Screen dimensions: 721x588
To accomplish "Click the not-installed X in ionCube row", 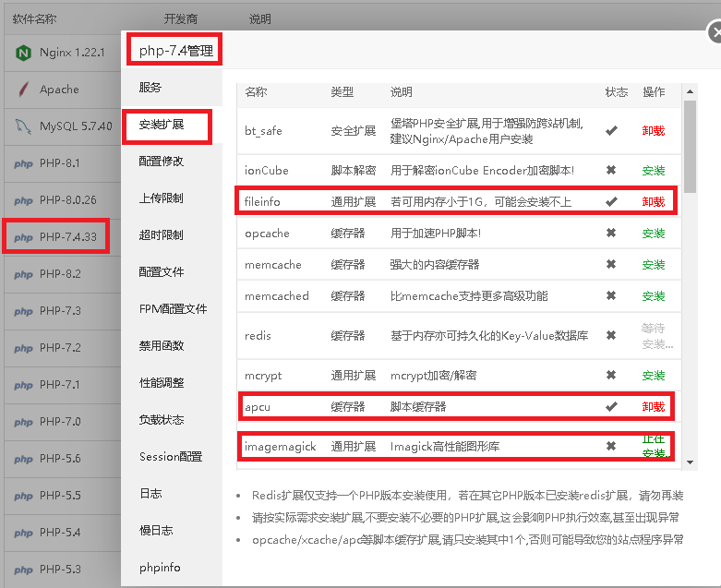I will tap(611, 170).
